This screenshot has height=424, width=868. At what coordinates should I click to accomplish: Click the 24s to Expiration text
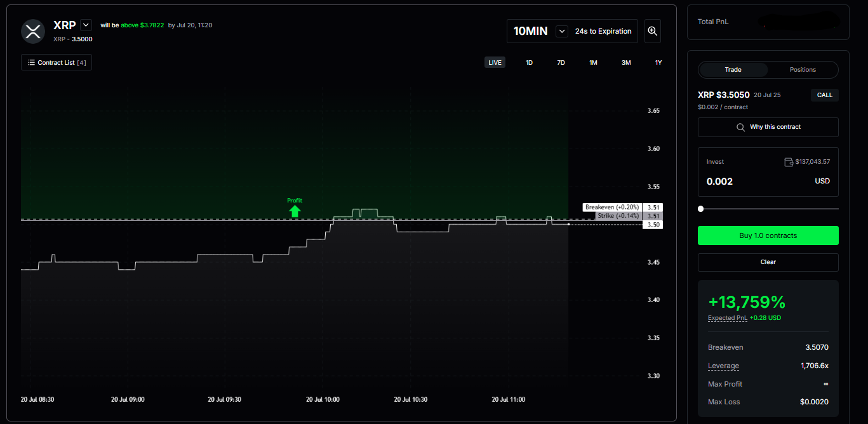[x=603, y=31]
